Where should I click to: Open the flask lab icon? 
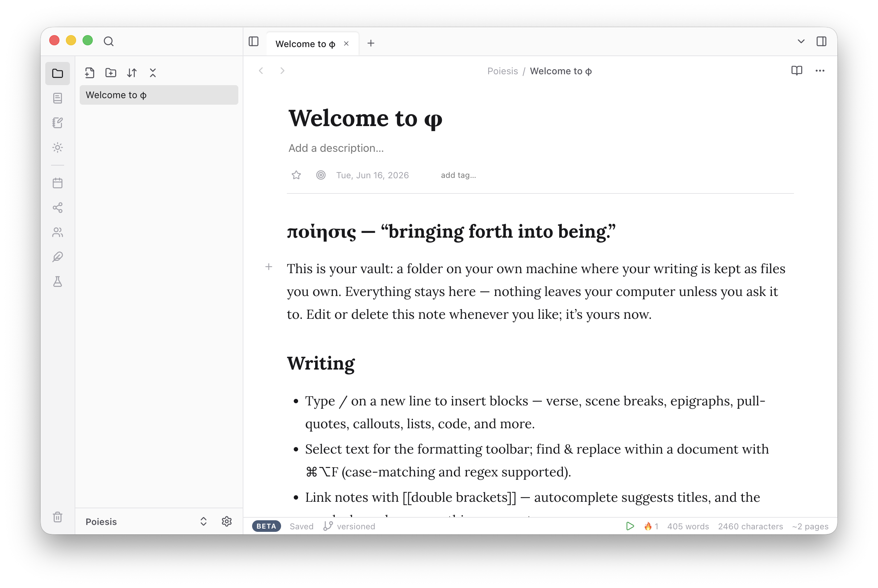pos(57,281)
